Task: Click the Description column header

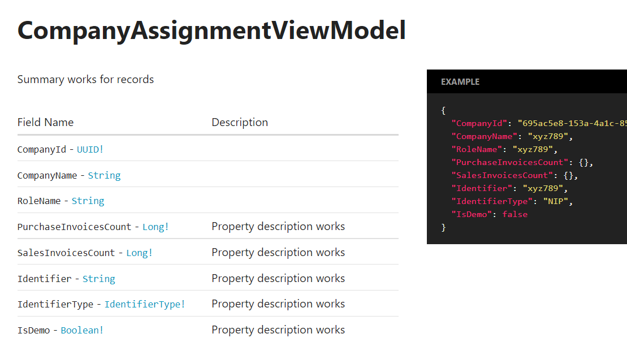Action: click(240, 122)
